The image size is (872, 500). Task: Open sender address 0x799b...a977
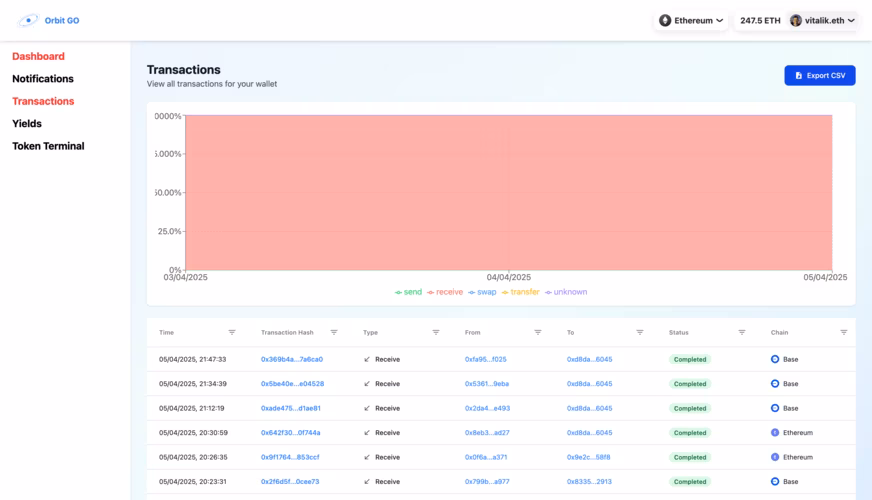click(x=487, y=482)
